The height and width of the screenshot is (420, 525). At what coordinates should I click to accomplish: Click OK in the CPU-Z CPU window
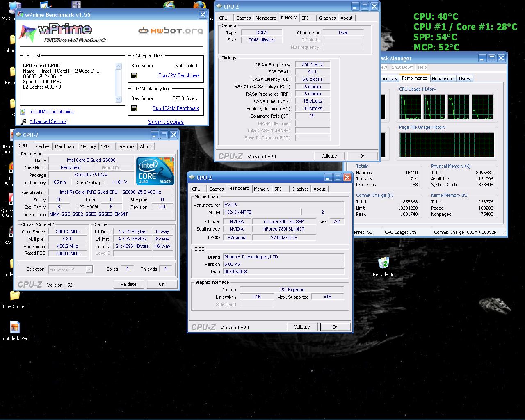(162, 284)
